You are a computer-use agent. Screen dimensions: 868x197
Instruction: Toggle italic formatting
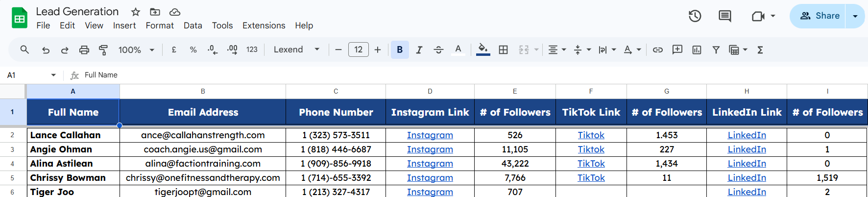click(419, 49)
